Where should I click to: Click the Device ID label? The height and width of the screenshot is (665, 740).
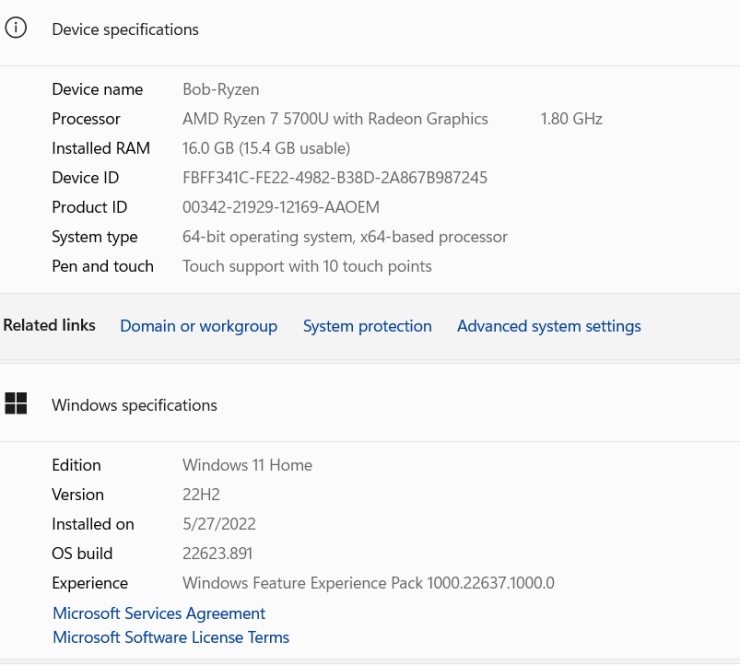point(85,178)
